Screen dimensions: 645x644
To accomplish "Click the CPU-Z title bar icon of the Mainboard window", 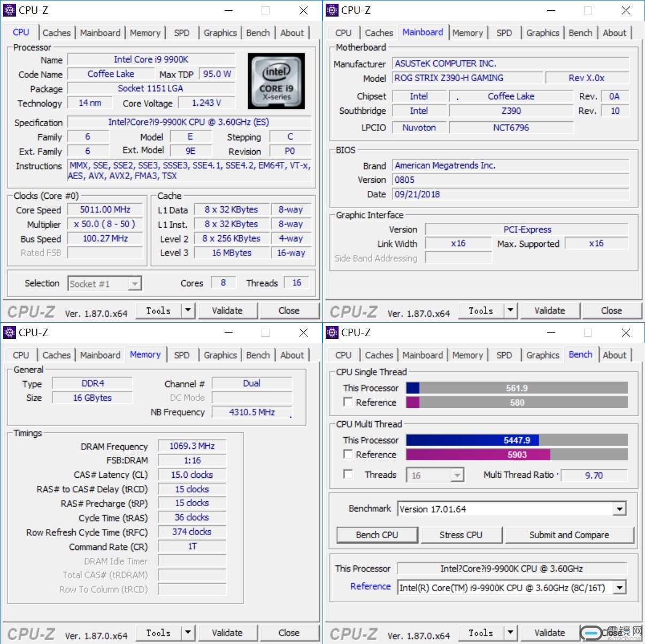I will point(332,10).
